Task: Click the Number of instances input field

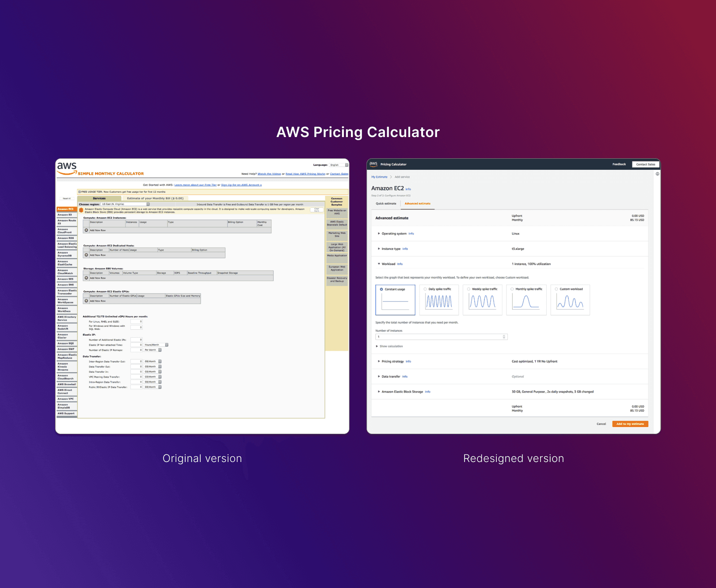Action: tap(441, 337)
